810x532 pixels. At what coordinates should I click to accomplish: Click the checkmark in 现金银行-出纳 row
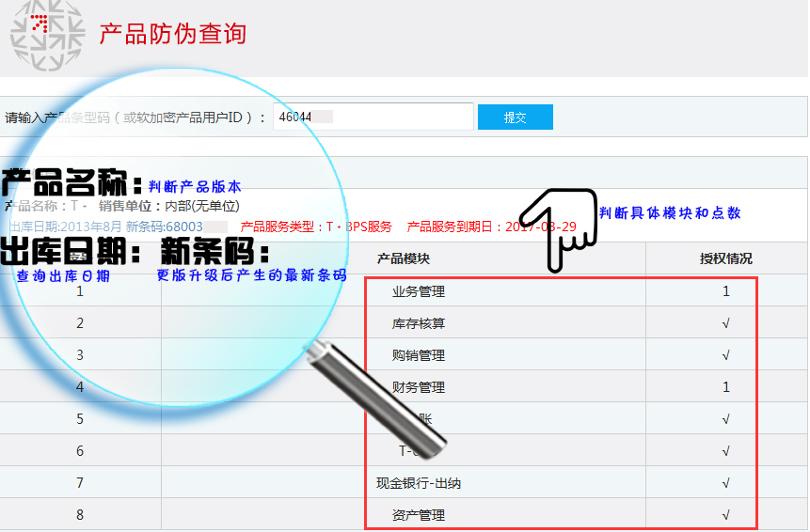pyautogui.click(x=725, y=483)
